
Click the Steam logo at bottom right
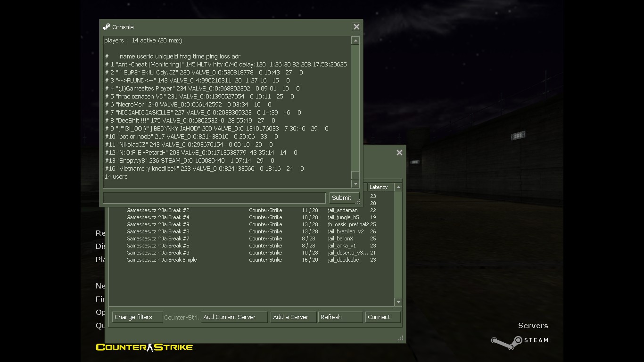click(x=520, y=341)
